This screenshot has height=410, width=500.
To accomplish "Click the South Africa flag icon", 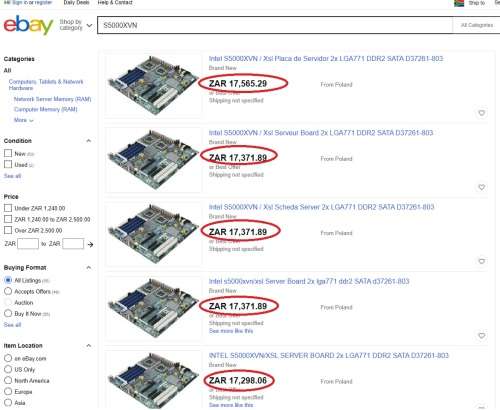I will click(459, 3).
